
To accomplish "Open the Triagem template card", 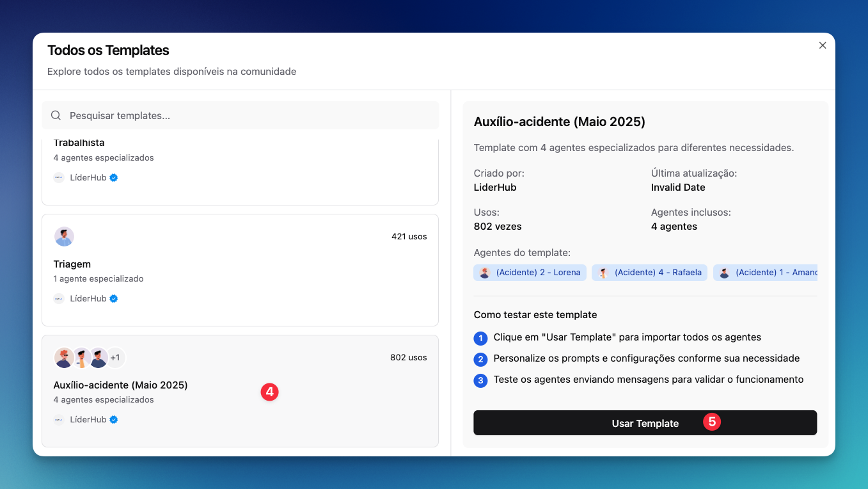I will pos(240,269).
